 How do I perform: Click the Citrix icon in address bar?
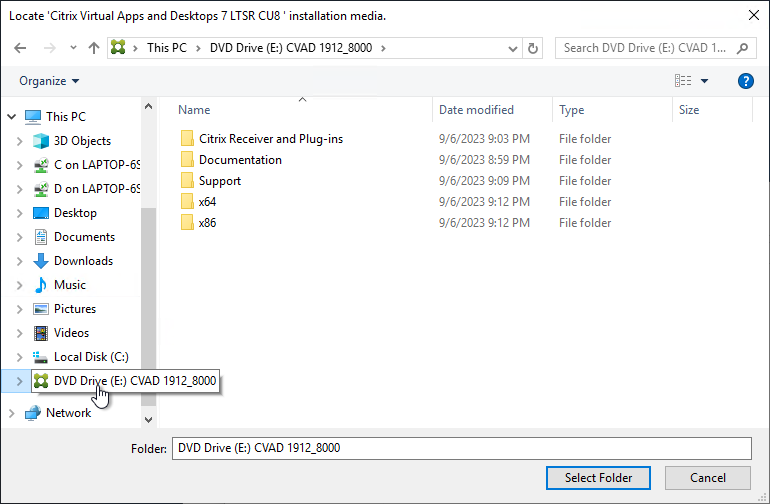pyautogui.click(x=118, y=48)
